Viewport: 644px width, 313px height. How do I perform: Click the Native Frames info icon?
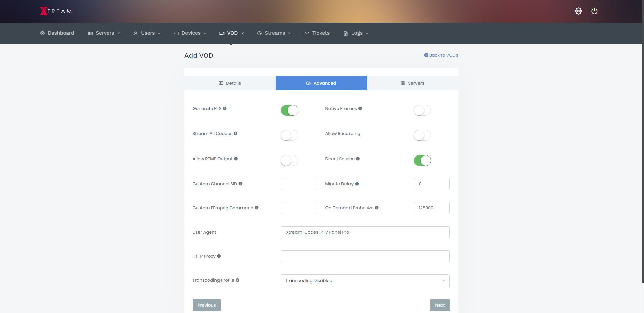(x=360, y=108)
